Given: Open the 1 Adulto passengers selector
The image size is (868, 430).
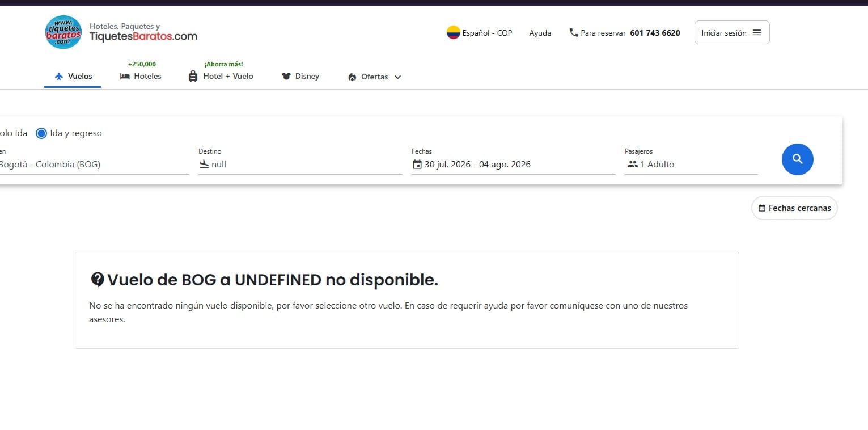Looking at the screenshot, I should [x=691, y=165].
